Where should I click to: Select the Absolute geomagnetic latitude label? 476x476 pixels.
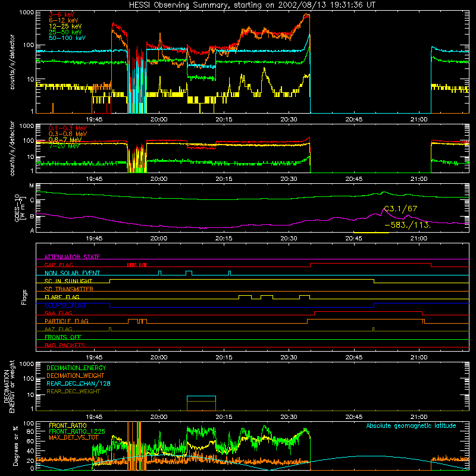(x=411, y=426)
